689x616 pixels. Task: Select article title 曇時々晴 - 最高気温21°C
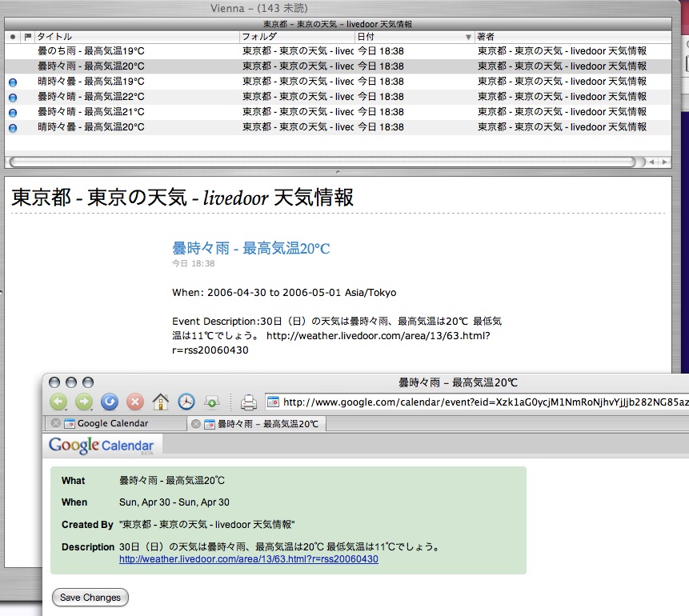point(91,112)
